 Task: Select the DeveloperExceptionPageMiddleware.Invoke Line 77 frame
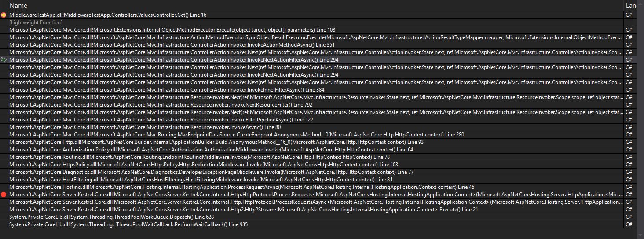pos(211,172)
